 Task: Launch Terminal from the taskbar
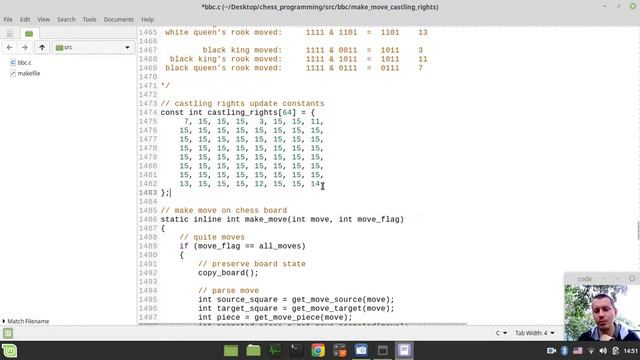pos(296,351)
